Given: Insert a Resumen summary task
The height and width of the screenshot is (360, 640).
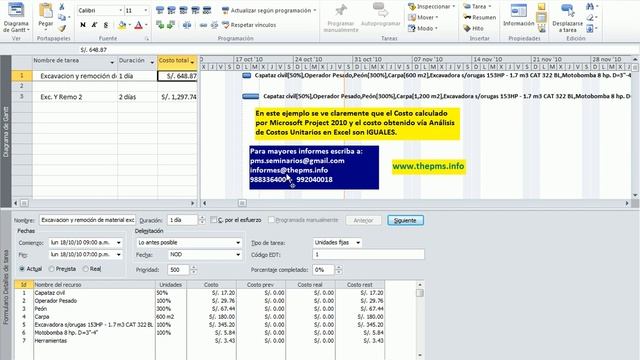Looking at the screenshot, I should coord(480,18).
